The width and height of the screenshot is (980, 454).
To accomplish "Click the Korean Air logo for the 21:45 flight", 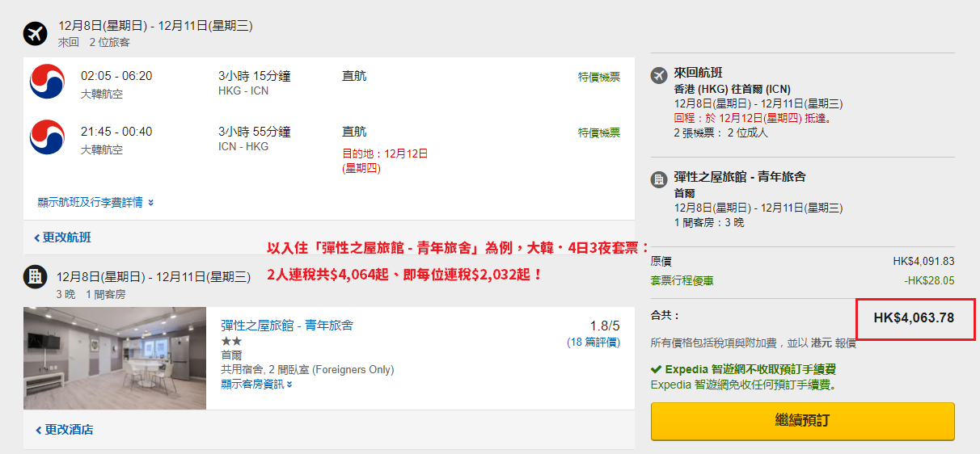I will coord(47,137).
